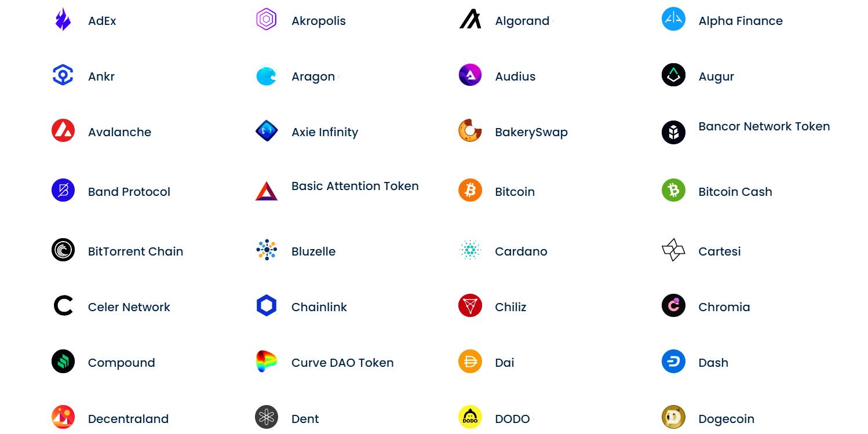
Task: Click the Alpha Finance label
Action: pos(740,20)
